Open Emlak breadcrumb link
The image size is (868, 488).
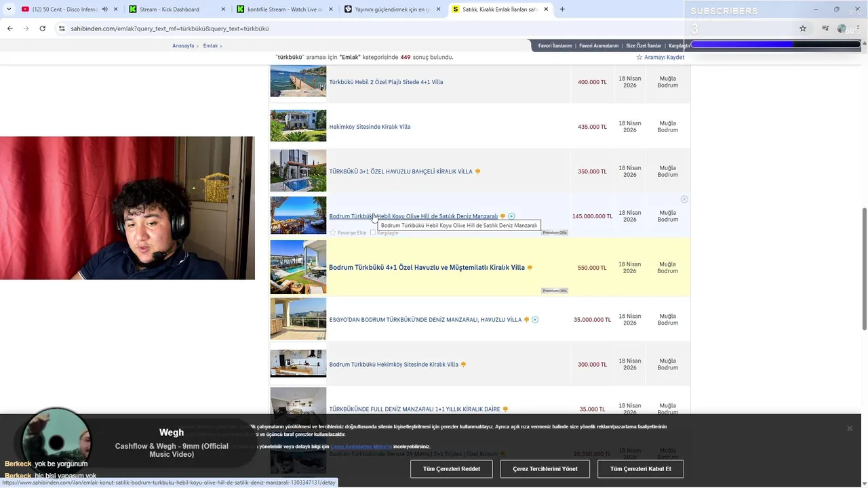click(x=210, y=45)
